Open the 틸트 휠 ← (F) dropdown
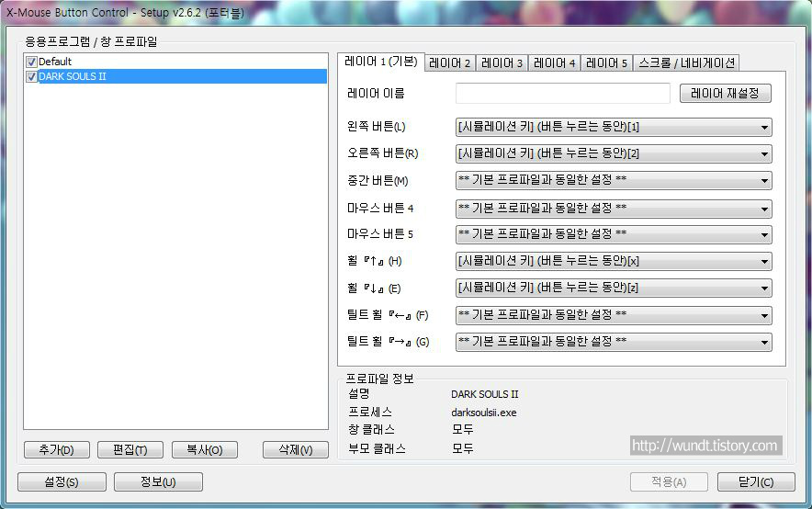 [x=614, y=315]
